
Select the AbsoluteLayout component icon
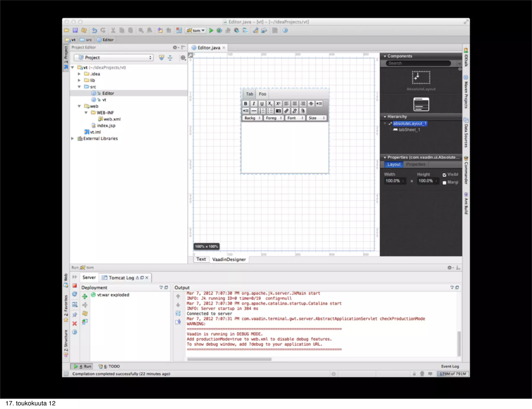pyautogui.click(x=421, y=78)
